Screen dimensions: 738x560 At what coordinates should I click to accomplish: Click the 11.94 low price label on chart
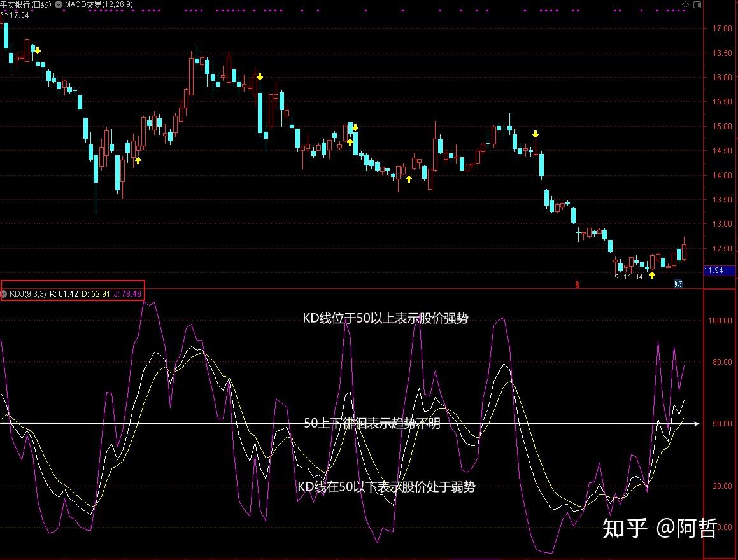point(632,276)
